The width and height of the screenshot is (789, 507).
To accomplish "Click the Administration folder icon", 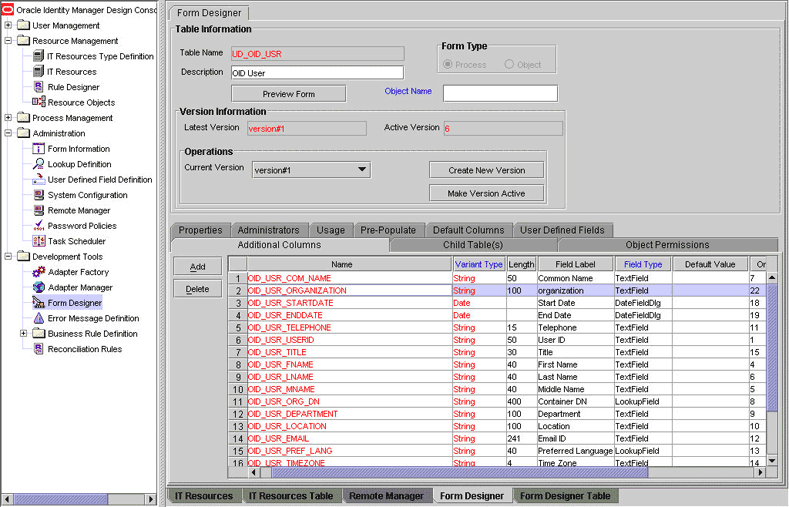I will [x=24, y=133].
